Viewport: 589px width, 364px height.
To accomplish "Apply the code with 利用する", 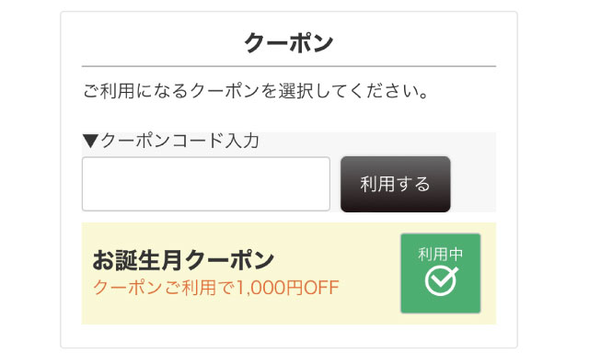I will point(395,184).
